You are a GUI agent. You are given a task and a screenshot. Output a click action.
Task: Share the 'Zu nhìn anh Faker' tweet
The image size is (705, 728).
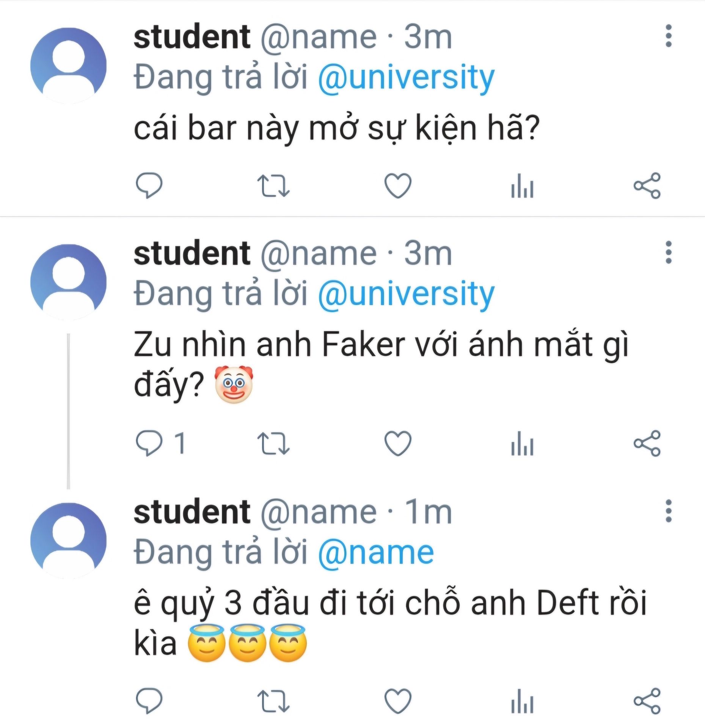pyautogui.click(x=647, y=443)
